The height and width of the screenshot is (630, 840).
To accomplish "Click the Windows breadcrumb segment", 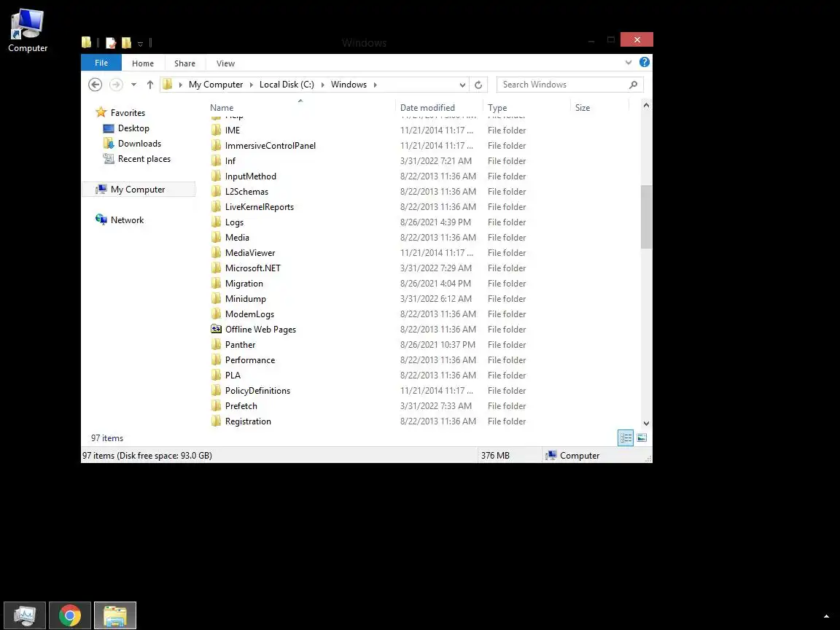I will click(349, 85).
